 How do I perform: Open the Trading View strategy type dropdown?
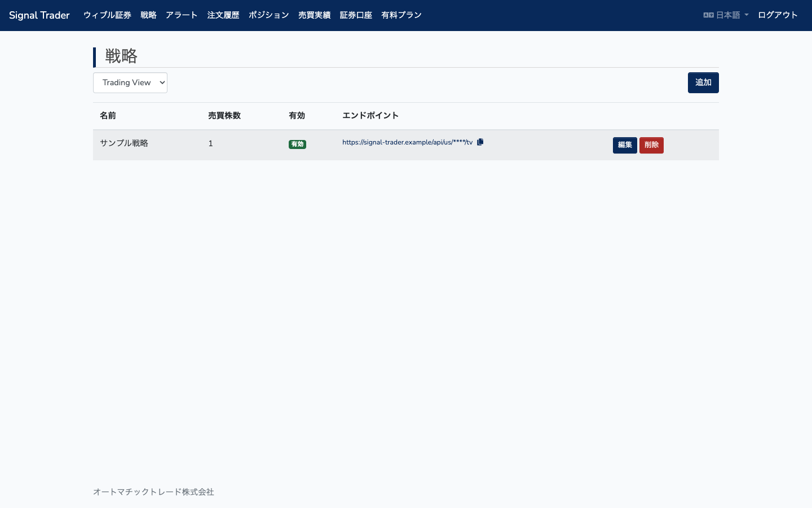tap(130, 82)
